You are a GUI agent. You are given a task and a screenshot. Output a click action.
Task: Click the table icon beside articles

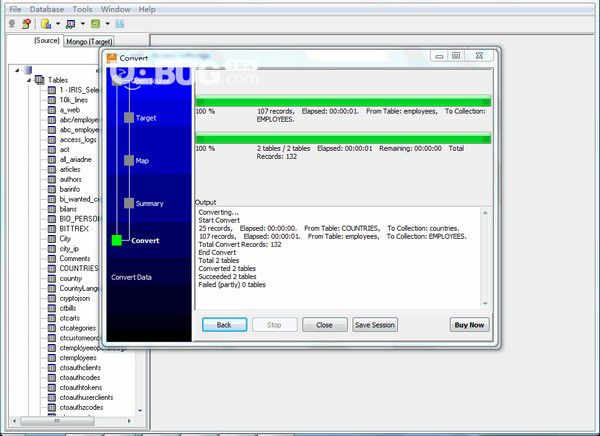pyautogui.click(x=52, y=170)
